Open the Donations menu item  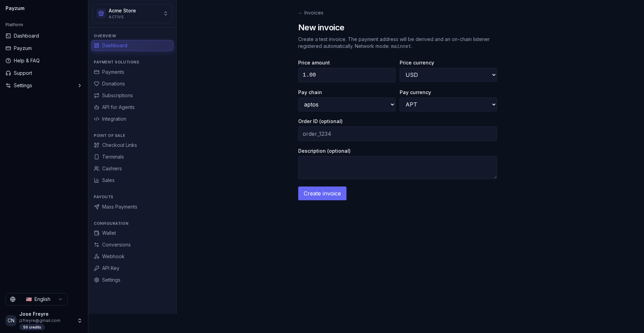(x=132, y=84)
